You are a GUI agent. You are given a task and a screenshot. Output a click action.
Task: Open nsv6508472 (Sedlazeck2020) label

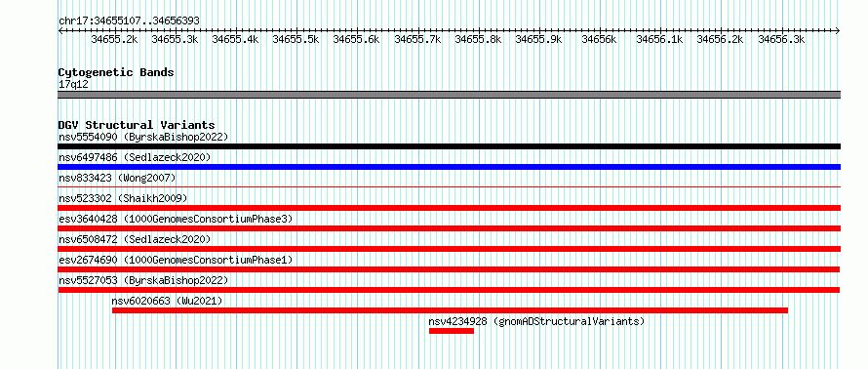click(135, 239)
